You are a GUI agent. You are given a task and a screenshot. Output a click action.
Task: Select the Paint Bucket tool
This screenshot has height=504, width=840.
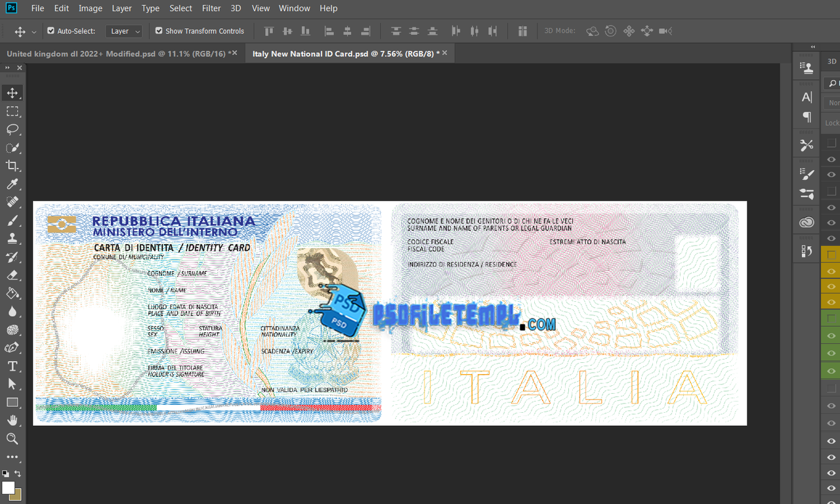12,293
